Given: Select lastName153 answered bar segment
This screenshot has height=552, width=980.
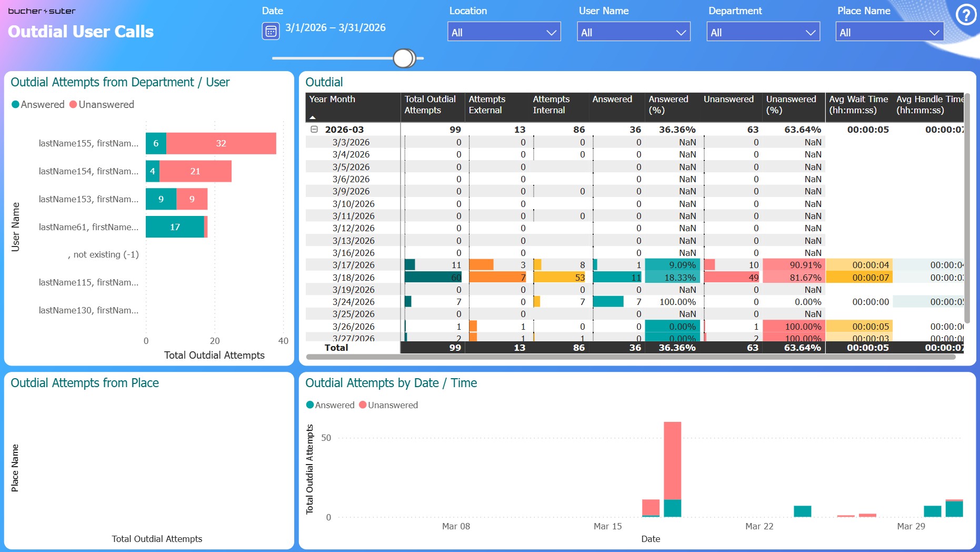Looking at the screenshot, I should tap(161, 199).
